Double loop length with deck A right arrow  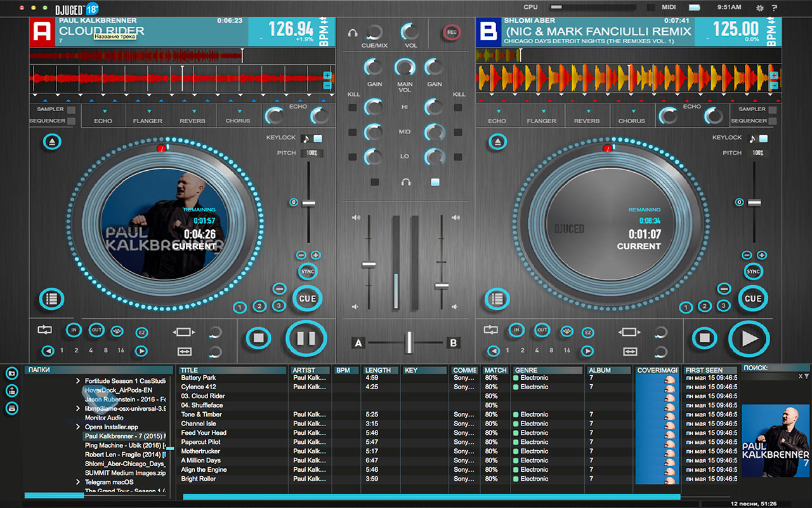point(141,351)
